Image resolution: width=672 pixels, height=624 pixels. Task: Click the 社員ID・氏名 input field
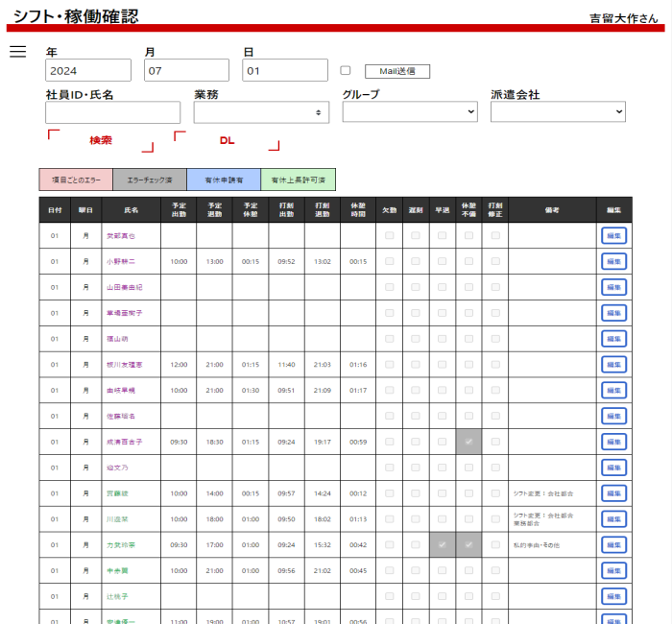coord(112,112)
